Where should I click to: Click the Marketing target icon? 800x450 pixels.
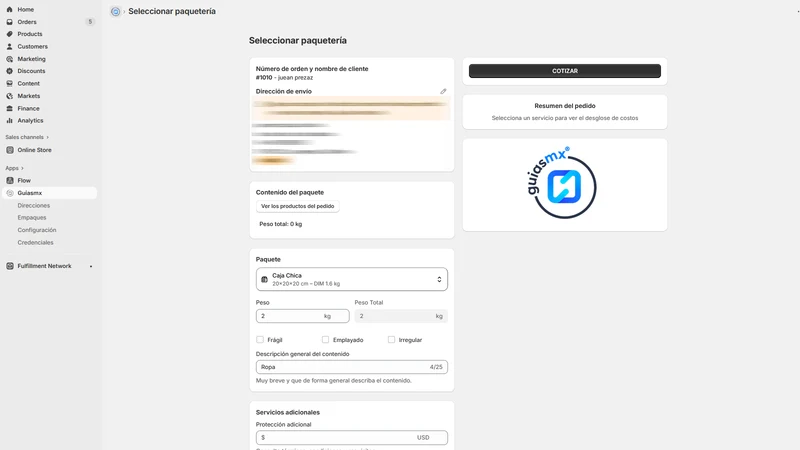click(9, 59)
